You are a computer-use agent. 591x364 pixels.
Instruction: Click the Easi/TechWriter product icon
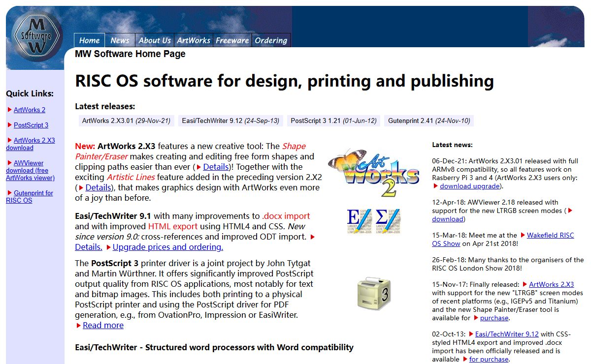coord(374,221)
